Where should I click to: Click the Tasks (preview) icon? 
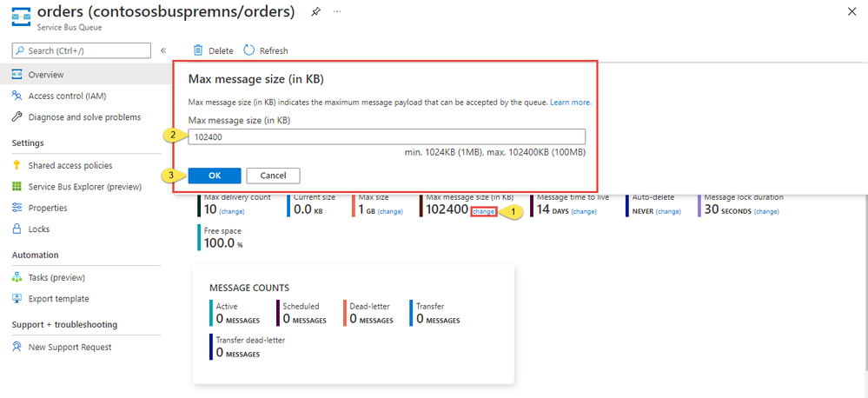17,277
